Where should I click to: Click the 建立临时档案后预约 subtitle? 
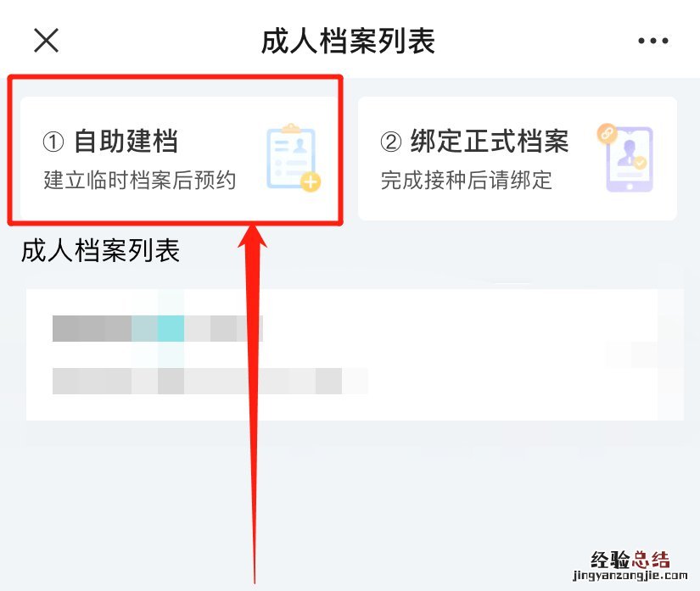pos(140,181)
